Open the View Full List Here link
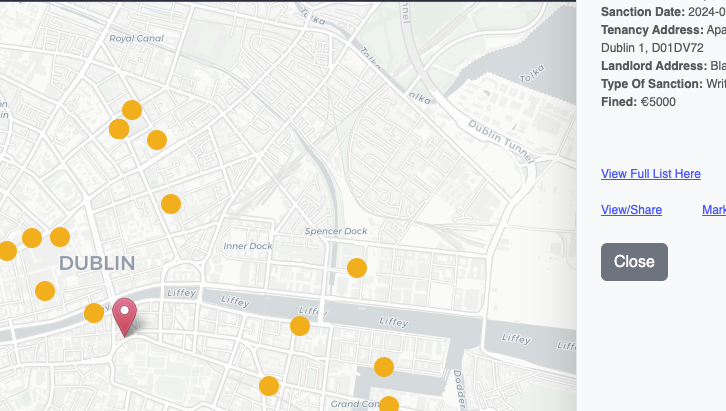 (651, 174)
